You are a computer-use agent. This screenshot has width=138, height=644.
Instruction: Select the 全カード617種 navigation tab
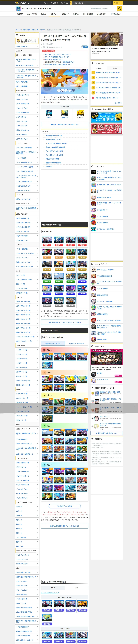pos(32,14)
